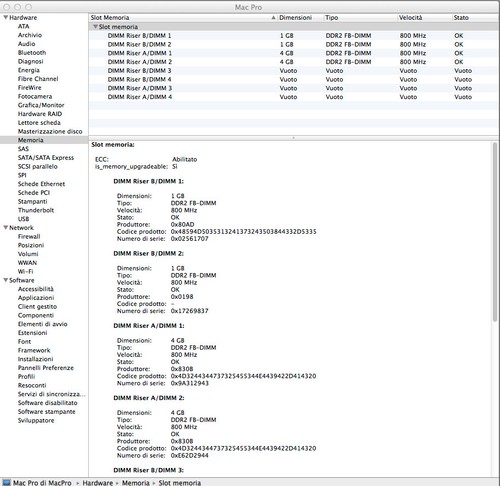Collapse the Network section triangle
The width and height of the screenshot is (500, 486).
coord(6,228)
